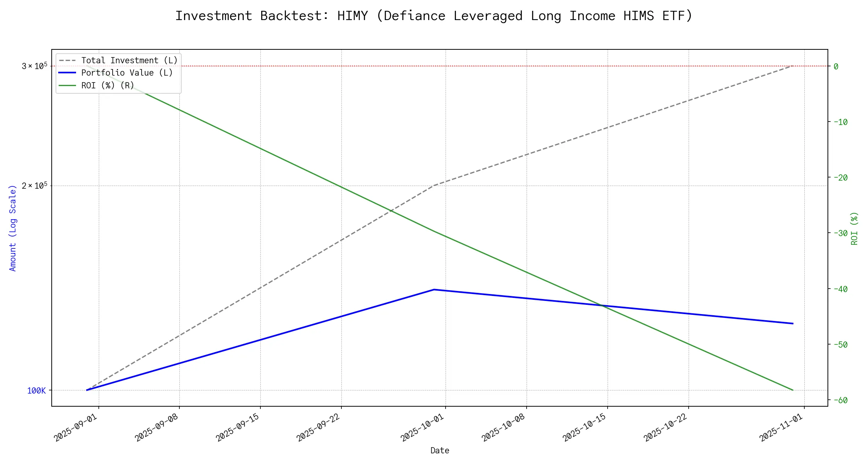Click the chart title text
This screenshot has height=463, width=868.
434,16
